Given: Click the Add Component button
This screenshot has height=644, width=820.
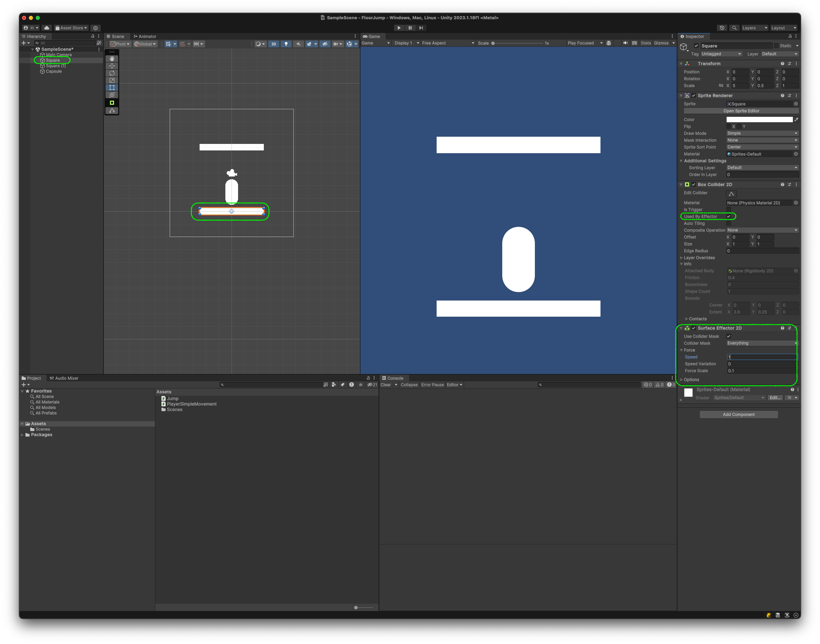Looking at the screenshot, I should pos(738,414).
